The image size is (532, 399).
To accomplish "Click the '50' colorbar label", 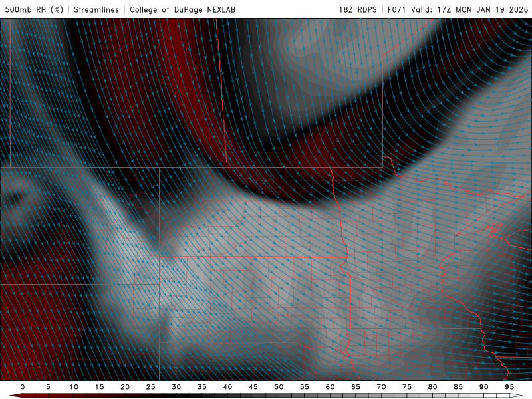I will [x=279, y=387].
